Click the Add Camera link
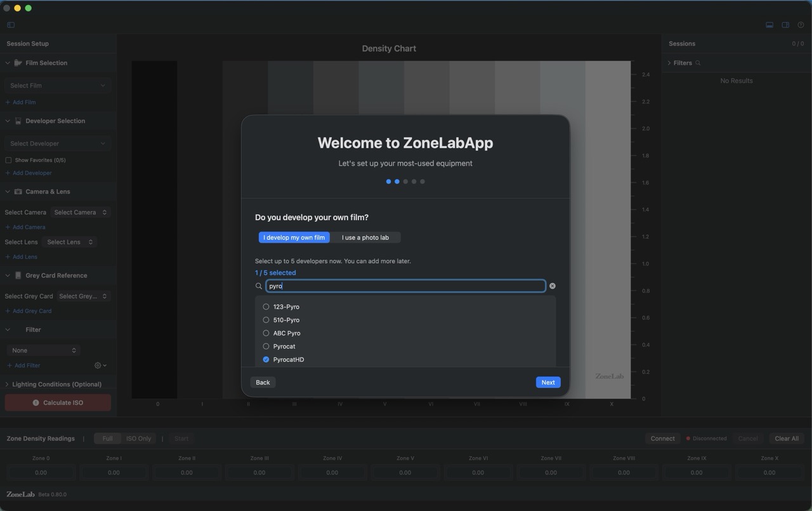Image resolution: width=812 pixels, height=511 pixels. point(25,227)
